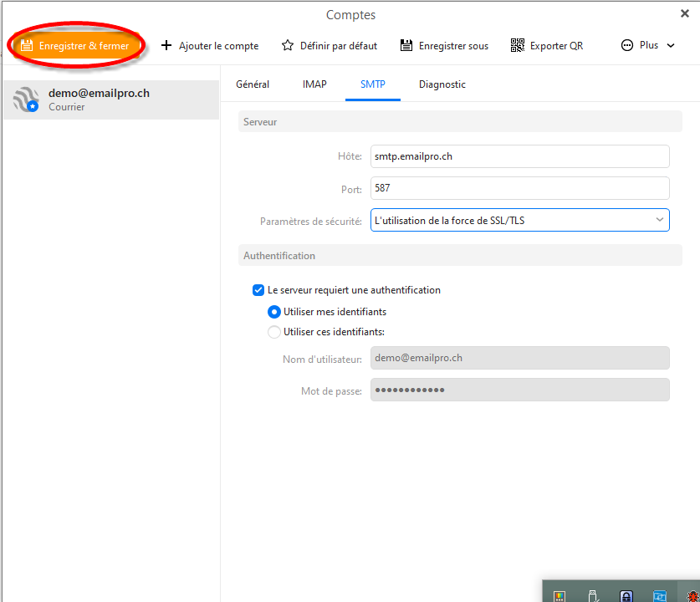Select Utiliser mes identifiants radio button

[x=274, y=312]
